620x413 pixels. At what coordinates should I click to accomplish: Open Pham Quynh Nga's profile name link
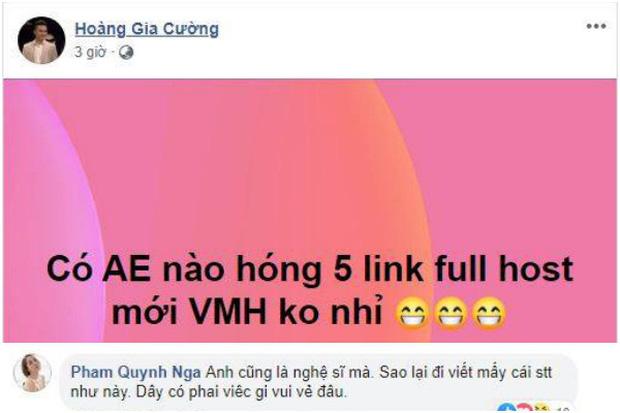[x=136, y=372]
